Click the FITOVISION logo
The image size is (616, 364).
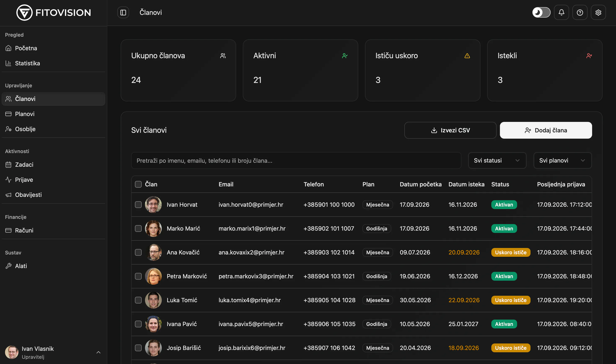tap(54, 13)
